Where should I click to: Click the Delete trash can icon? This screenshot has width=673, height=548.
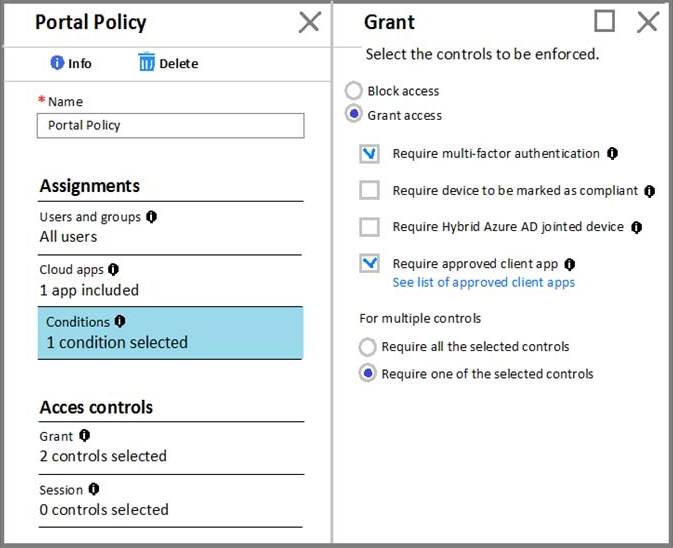click(x=147, y=63)
